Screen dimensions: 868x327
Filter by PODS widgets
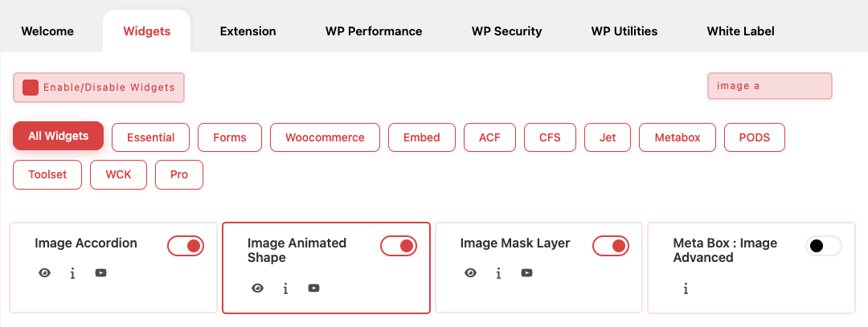tap(755, 137)
